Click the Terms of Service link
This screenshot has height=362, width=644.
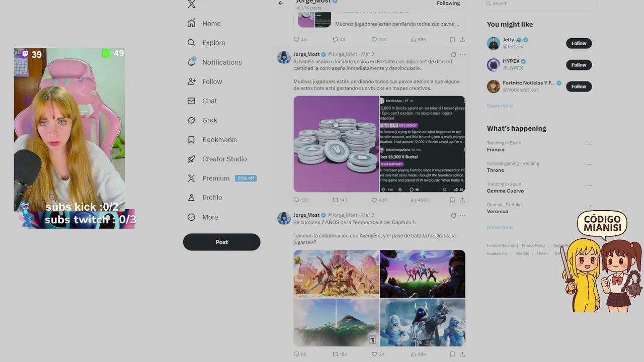(x=501, y=246)
